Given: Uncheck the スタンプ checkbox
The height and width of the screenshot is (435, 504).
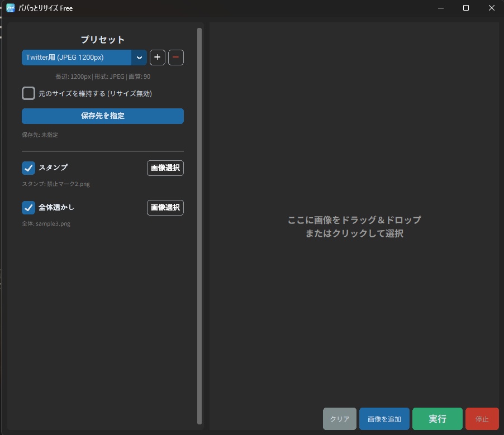Looking at the screenshot, I should pyautogui.click(x=28, y=168).
